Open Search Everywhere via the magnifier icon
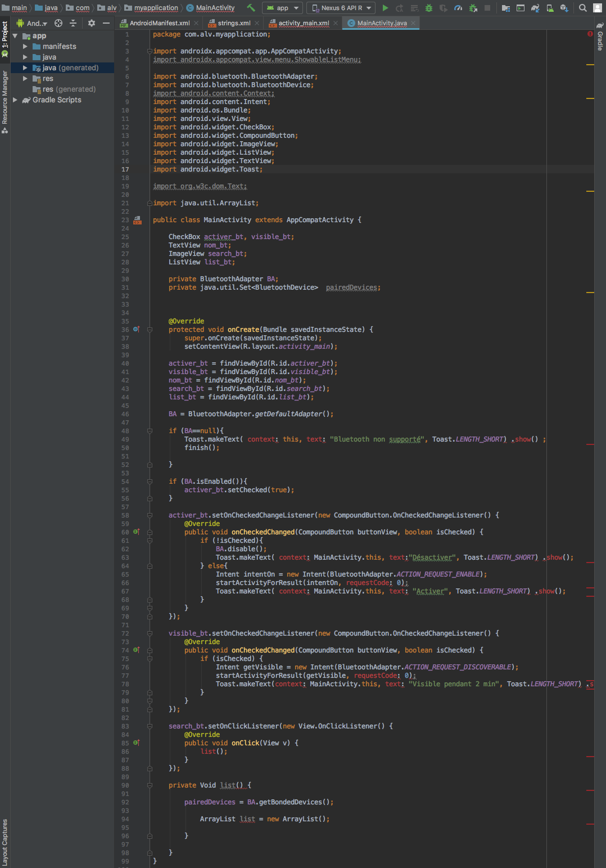 [x=583, y=8]
